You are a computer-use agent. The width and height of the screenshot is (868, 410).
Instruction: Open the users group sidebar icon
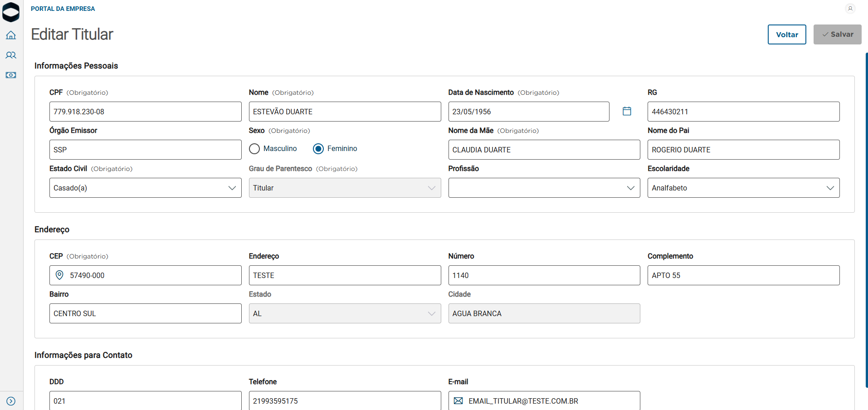11,55
